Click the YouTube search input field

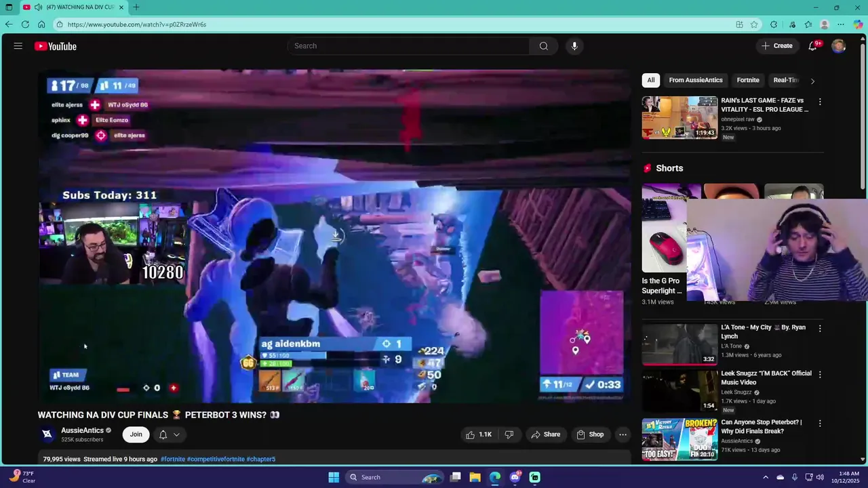coord(409,46)
